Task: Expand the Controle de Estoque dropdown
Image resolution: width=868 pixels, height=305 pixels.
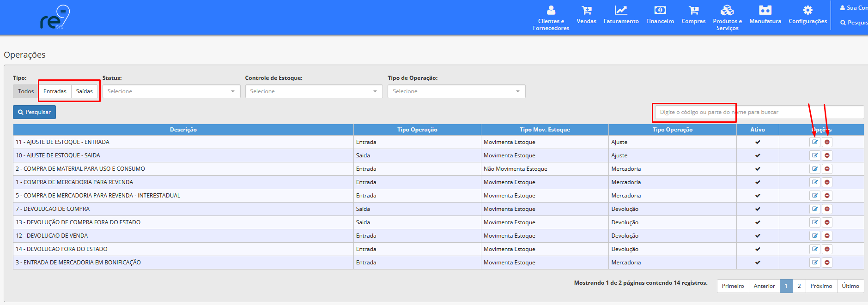Action: (x=314, y=91)
